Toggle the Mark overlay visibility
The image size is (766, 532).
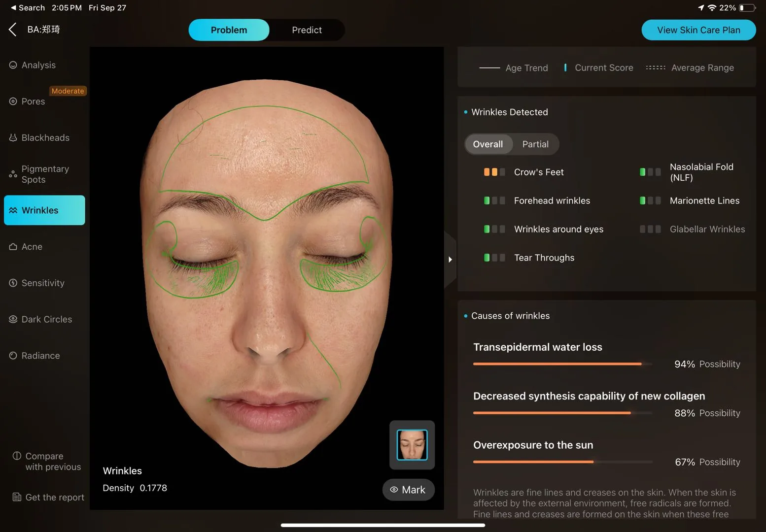(x=408, y=490)
